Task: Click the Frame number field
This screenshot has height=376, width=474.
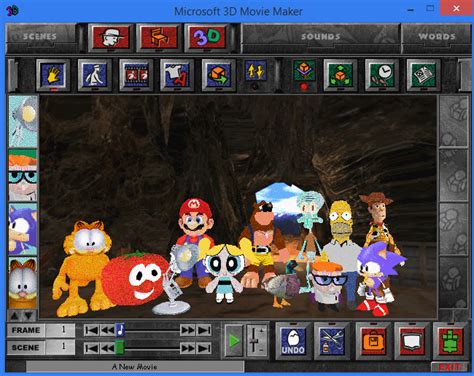Action: point(60,330)
